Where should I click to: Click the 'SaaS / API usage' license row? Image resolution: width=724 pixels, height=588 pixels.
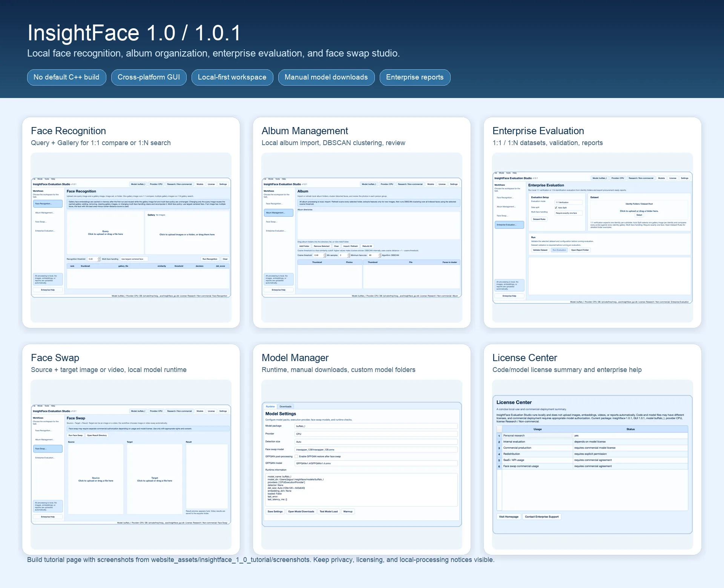[592, 460]
